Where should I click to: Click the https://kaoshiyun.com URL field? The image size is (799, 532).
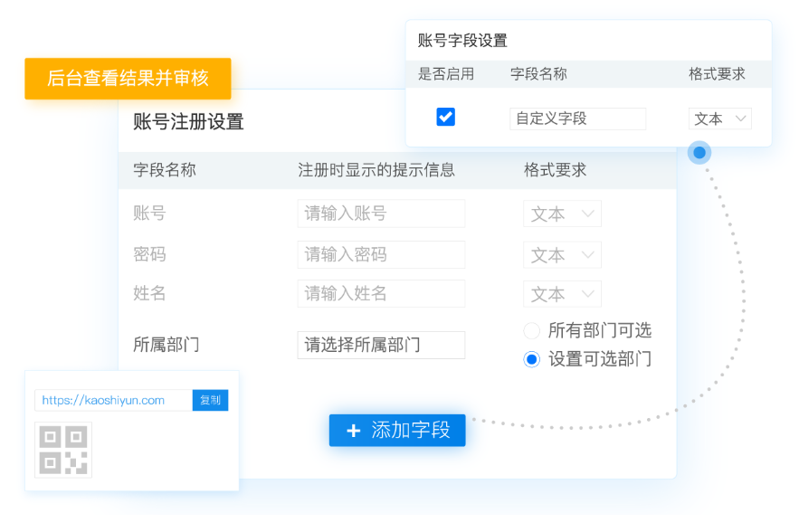(113, 400)
